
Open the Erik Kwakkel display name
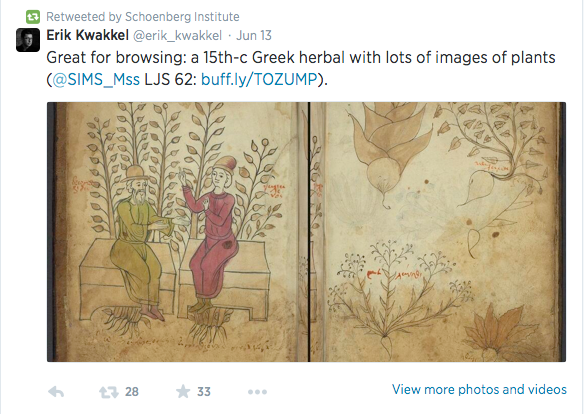88,35
